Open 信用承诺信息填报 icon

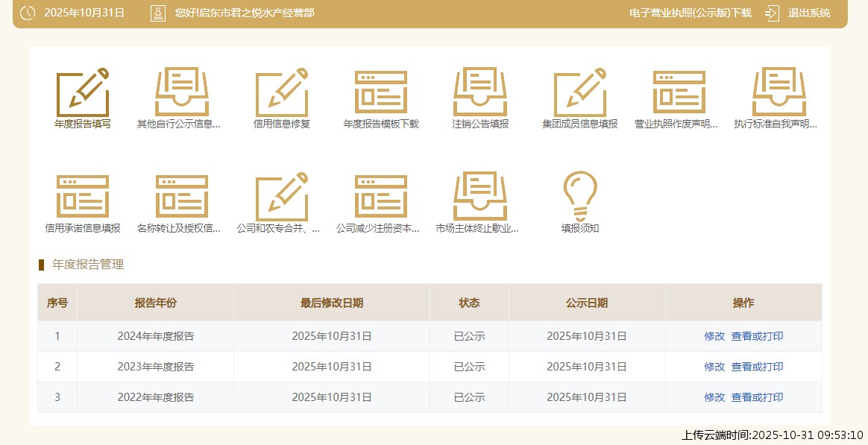click(x=83, y=197)
